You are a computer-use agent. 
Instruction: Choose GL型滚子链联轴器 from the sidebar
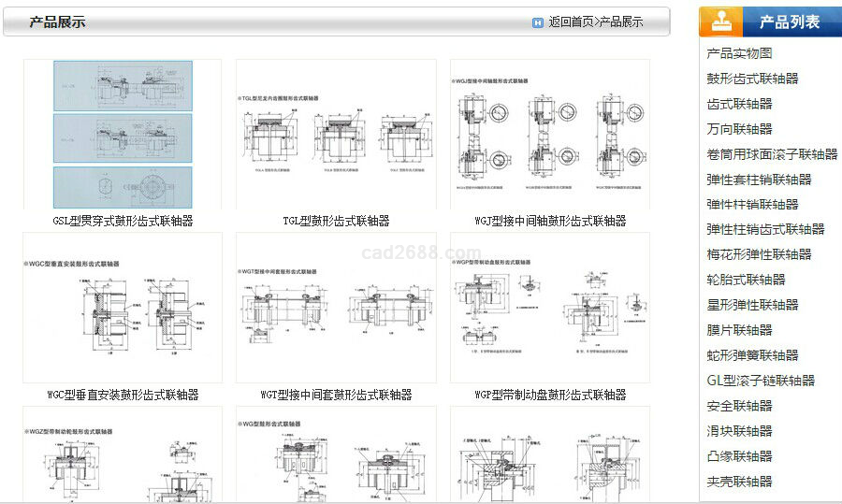(x=761, y=381)
